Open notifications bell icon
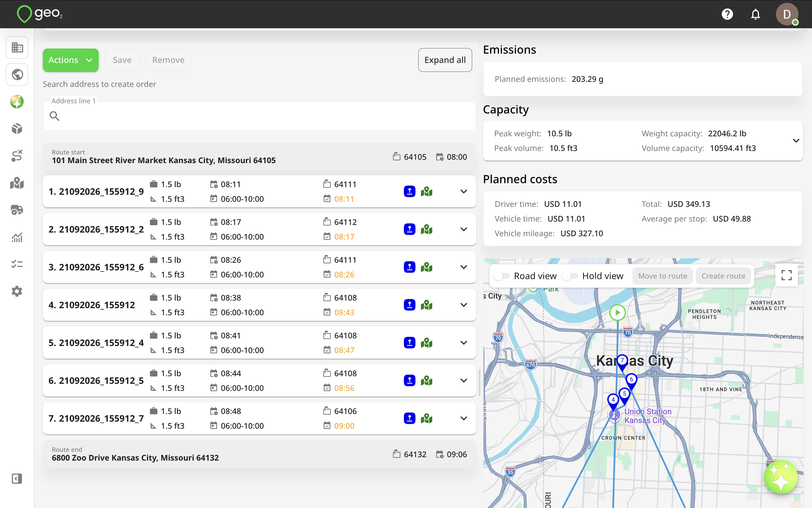Screen dimensions: 812x508 [755, 14]
